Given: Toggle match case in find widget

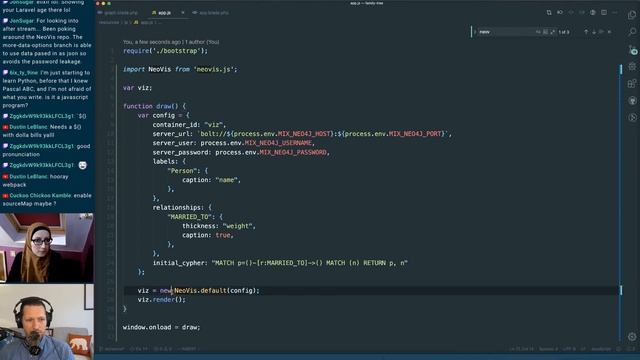Looking at the screenshot, I should click(x=538, y=32).
